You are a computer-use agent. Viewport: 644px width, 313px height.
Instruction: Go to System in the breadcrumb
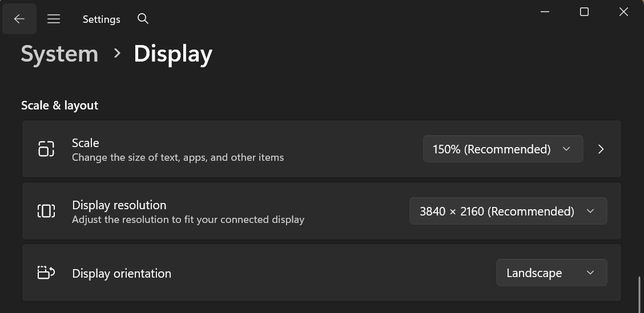59,54
